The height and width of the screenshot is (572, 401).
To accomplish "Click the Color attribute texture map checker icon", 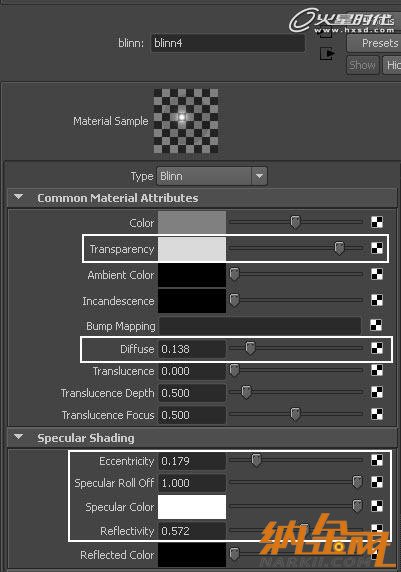I will [x=377, y=222].
